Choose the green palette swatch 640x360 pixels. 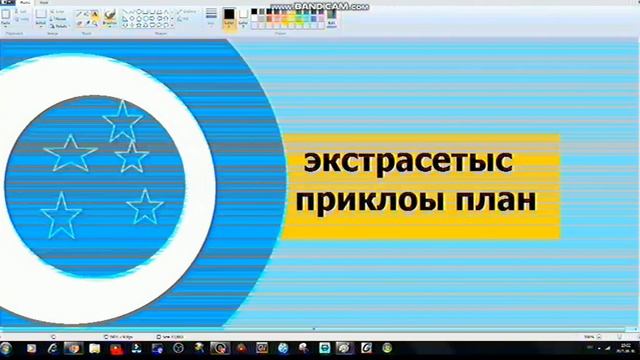pos(299,11)
